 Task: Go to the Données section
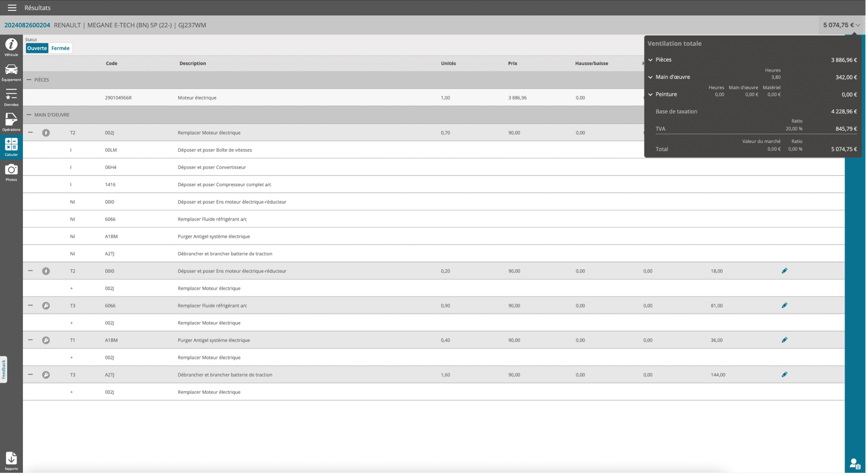(11, 97)
